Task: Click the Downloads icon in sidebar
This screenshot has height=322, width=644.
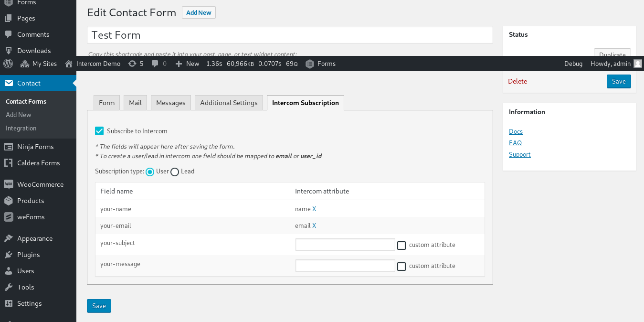Action: click(8, 51)
